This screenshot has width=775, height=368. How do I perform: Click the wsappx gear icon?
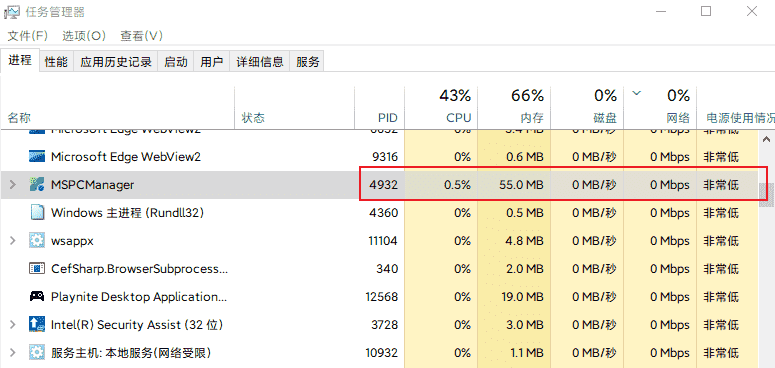tap(37, 241)
